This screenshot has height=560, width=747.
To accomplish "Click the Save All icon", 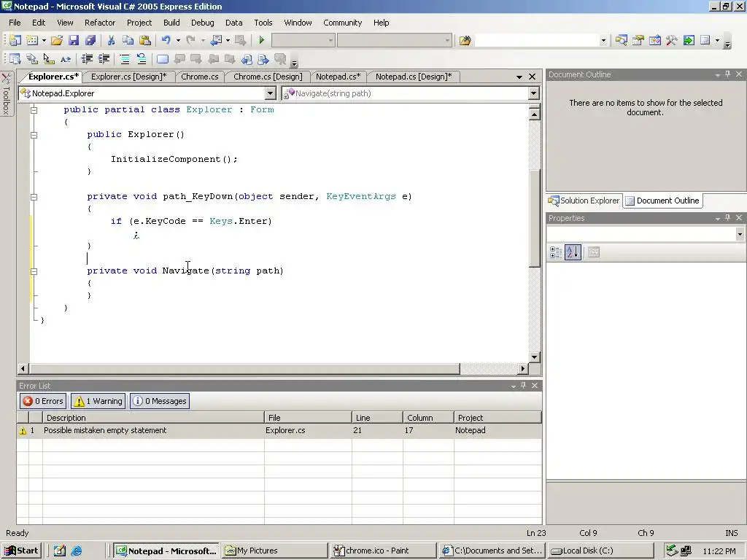I will tap(90, 41).
